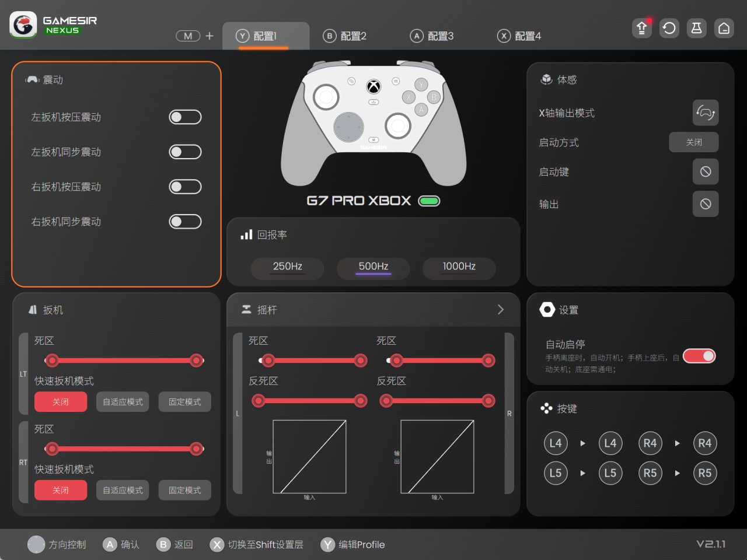Enable 左扳机按压震动 toggle

pyautogui.click(x=185, y=117)
